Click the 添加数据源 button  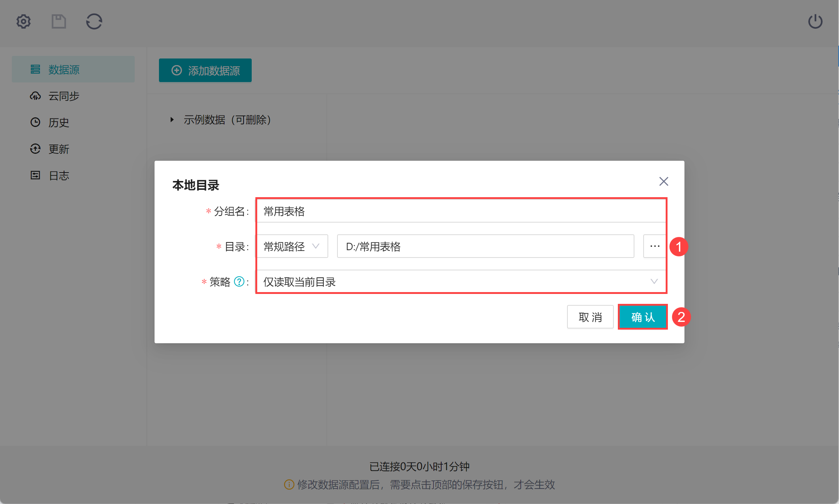[205, 70]
